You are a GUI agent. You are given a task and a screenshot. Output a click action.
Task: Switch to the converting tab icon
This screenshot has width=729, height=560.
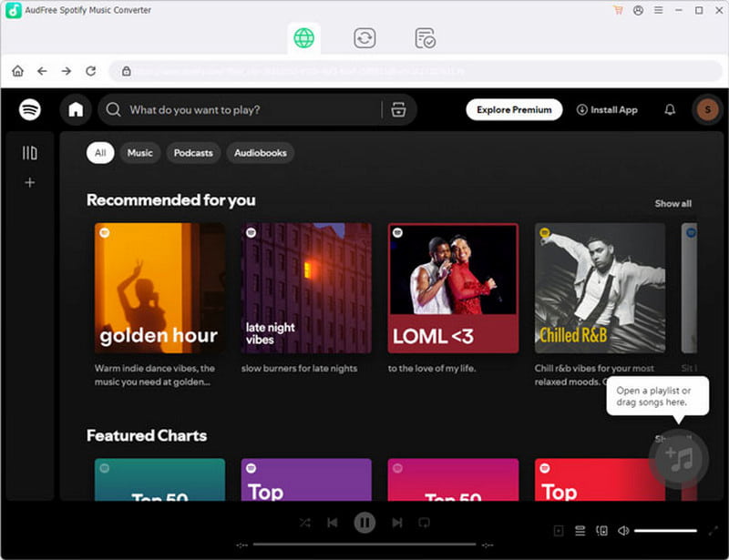[x=364, y=38]
